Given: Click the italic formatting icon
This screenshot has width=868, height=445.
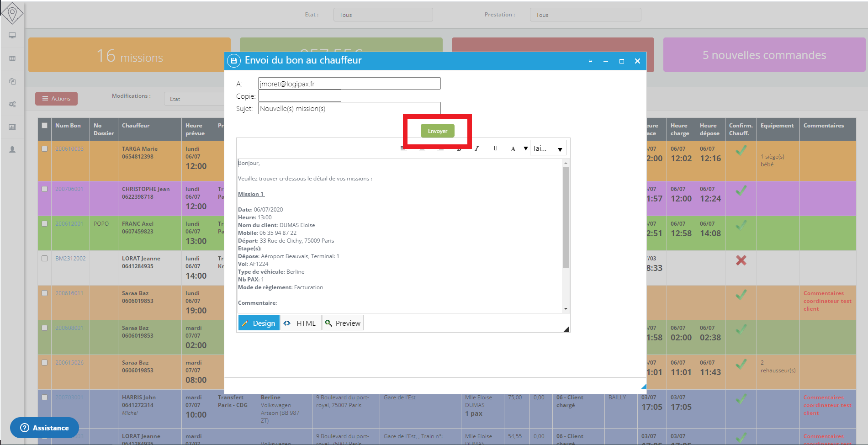Looking at the screenshot, I should [x=476, y=148].
